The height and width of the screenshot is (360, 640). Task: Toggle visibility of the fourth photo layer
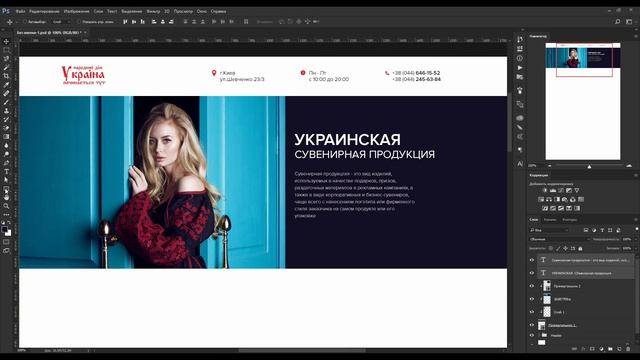(532, 299)
